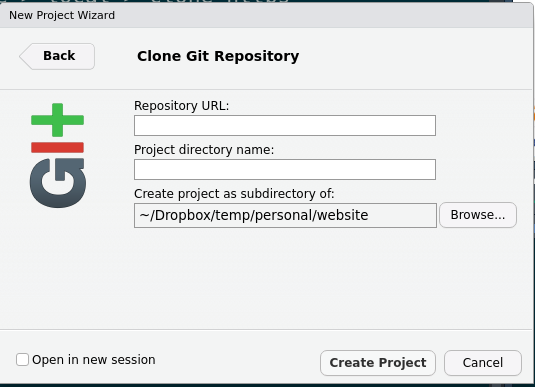Click the ~/Dropbox/temp/personal/website path field
The image size is (535, 387).
click(x=285, y=215)
